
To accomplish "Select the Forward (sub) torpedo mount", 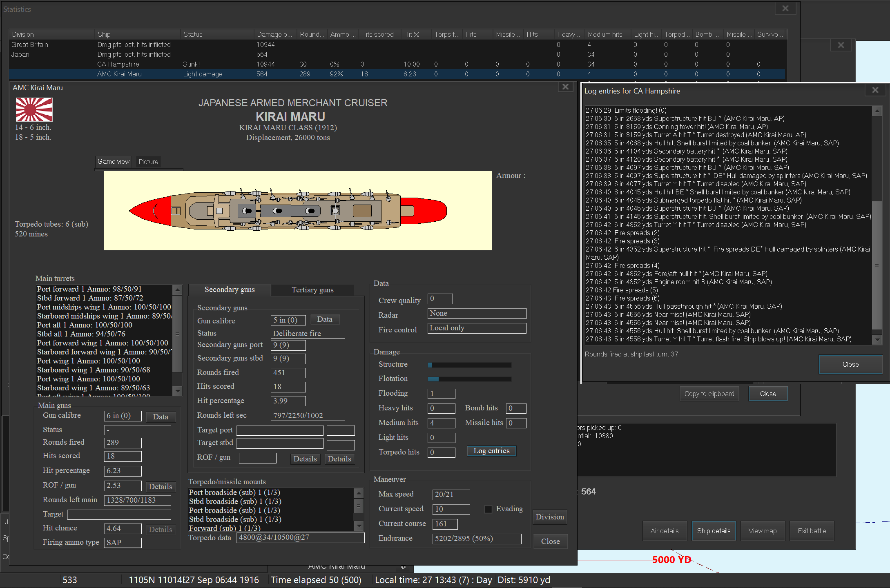I will [270, 528].
